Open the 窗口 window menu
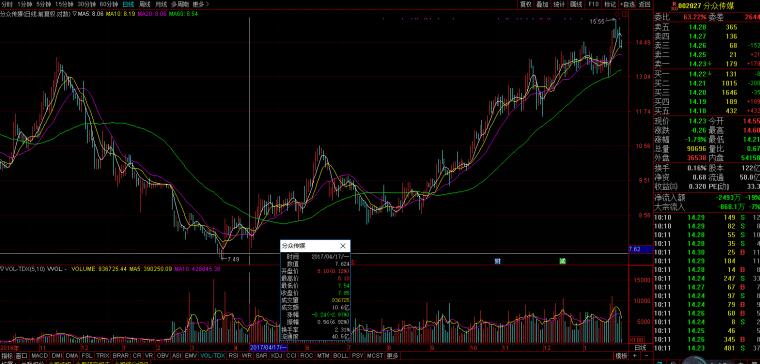Screen dimensions: 760x364 (21, 356)
